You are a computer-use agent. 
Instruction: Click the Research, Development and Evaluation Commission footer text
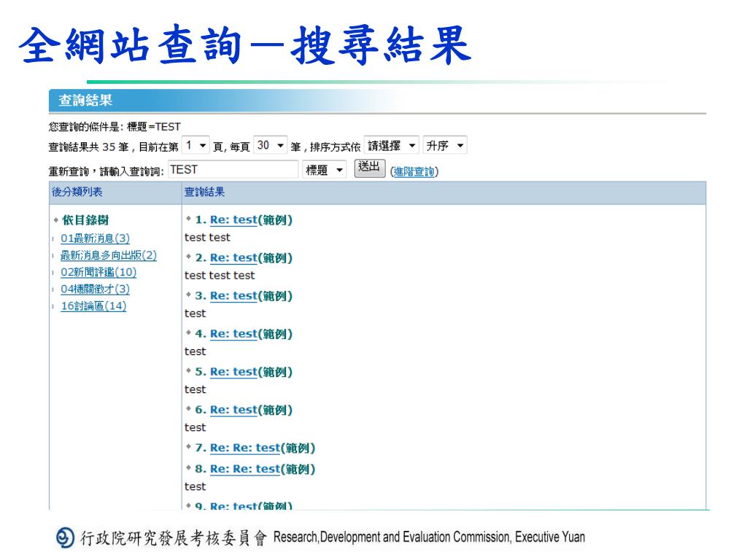coord(429,537)
